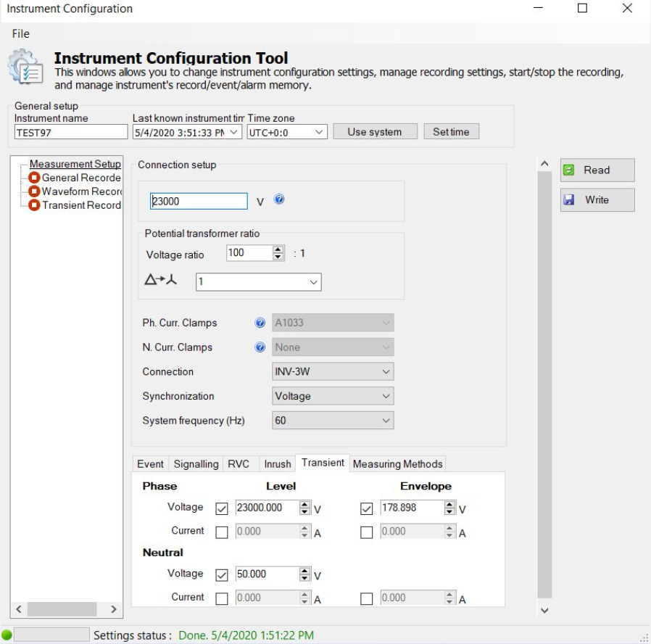Click the green Read icon

(x=570, y=170)
